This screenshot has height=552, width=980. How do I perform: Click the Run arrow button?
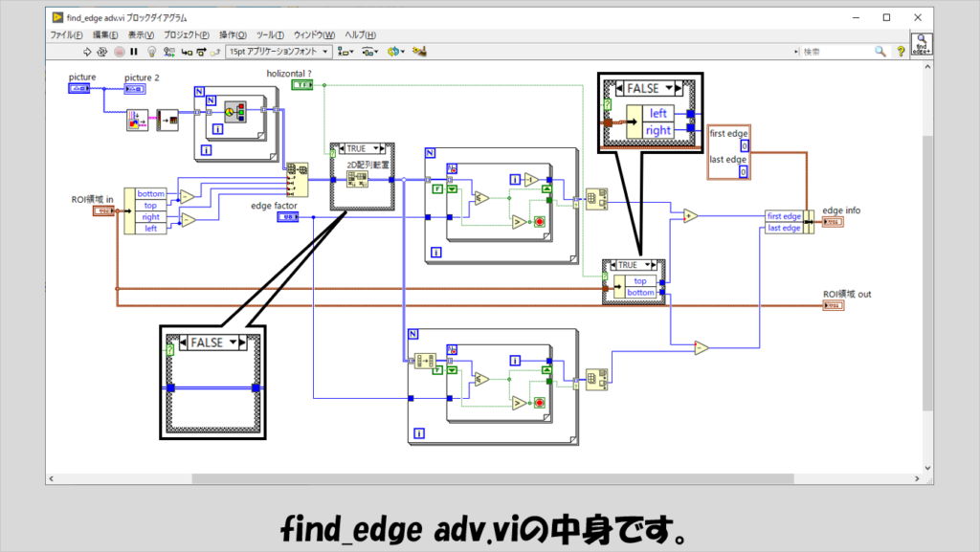[x=87, y=52]
